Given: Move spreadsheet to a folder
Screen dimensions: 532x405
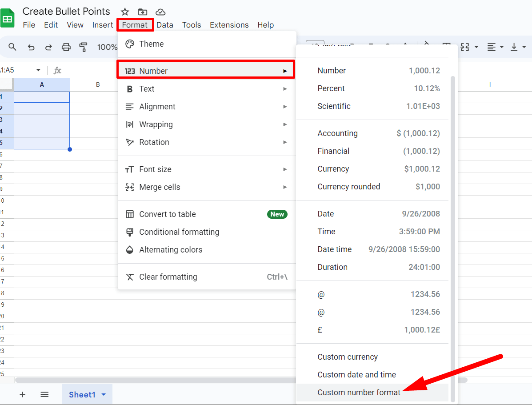Looking at the screenshot, I should pyautogui.click(x=142, y=12).
